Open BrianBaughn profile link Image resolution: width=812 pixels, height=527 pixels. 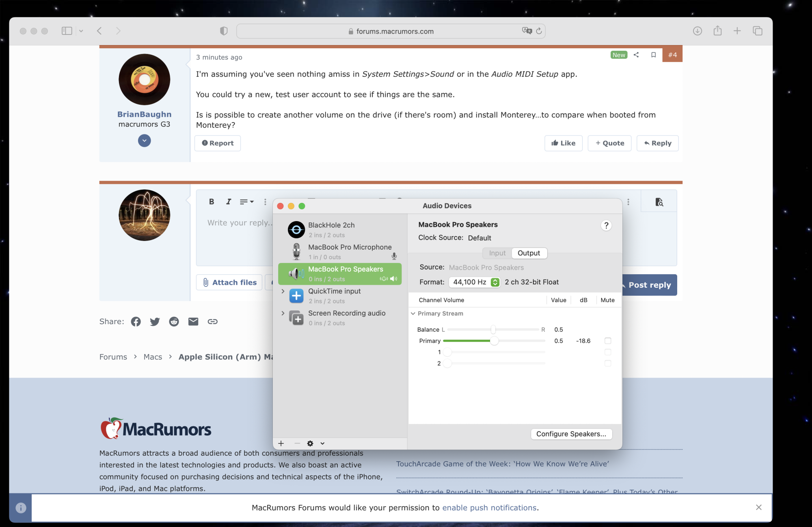[x=144, y=114]
